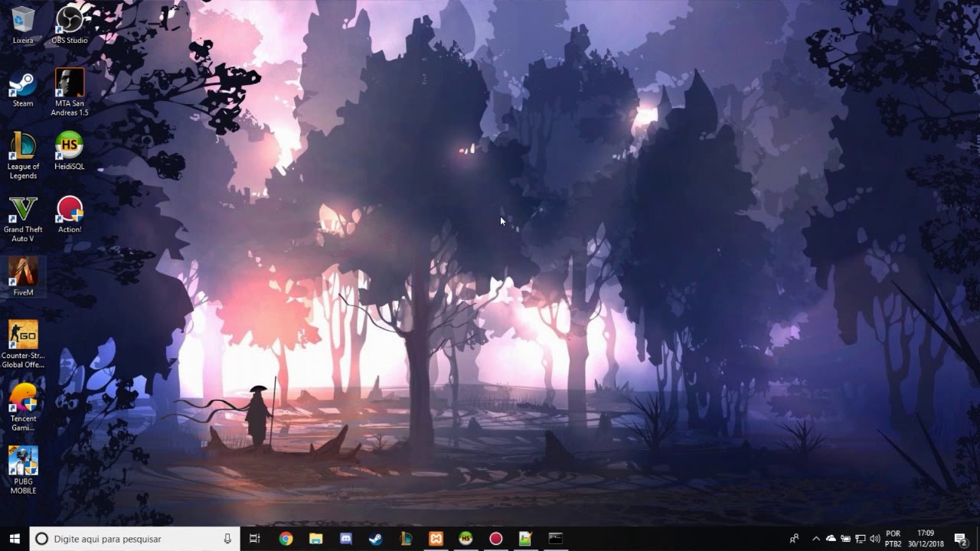Screen dimensions: 980x551
Task: Select the Lixeira recycle bin desktop icon
Action: (x=23, y=24)
